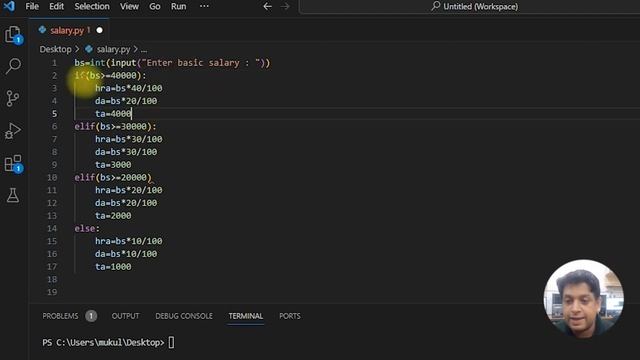The height and width of the screenshot is (360, 640).
Task: Open the Source Control view
Action: pyautogui.click(x=13, y=98)
